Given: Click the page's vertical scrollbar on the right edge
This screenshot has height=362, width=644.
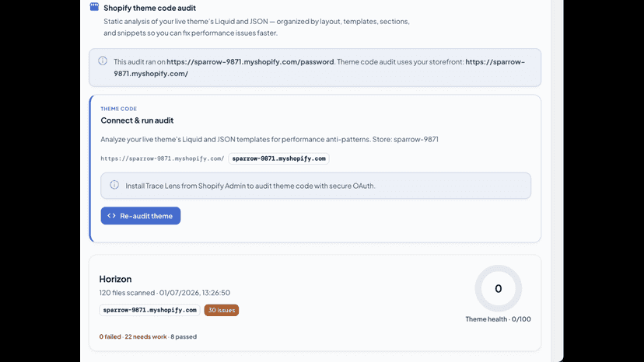Looking at the screenshot, I should (558, 181).
